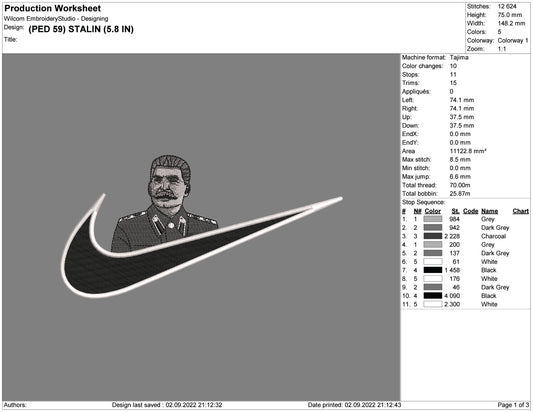Image resolution: width=533 pixels, height=412 pixels.
Task: Click the Max stitch value '8.5 mm'
Action: click(x=460, y=159)
